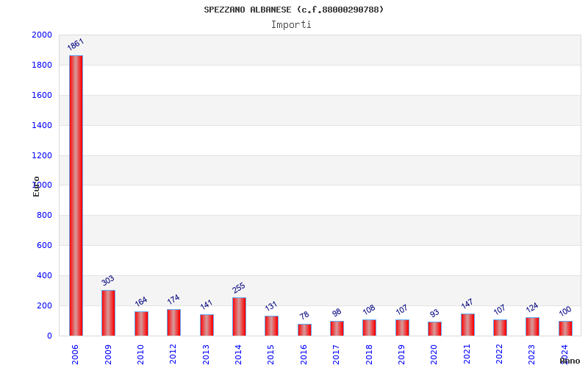This screenshot has width=588, height=368.
Task: Click the 2010 bar valued 164
Action: coord(142,323)
